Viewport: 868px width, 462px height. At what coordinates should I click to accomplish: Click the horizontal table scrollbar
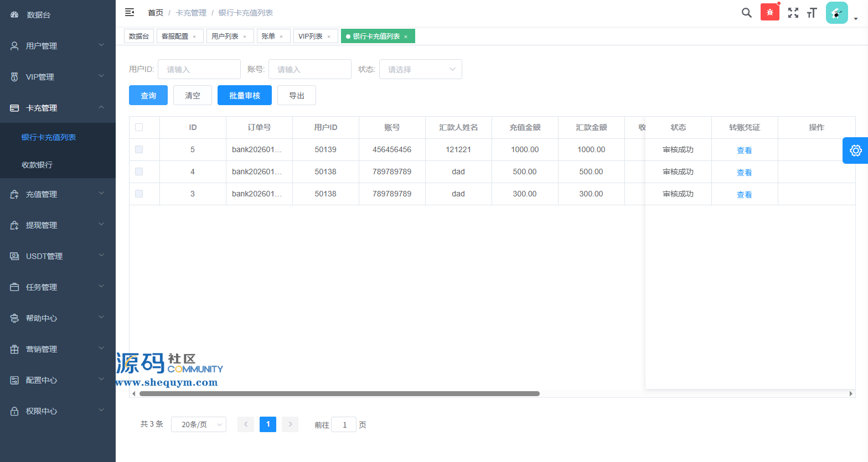click(339, 394)
